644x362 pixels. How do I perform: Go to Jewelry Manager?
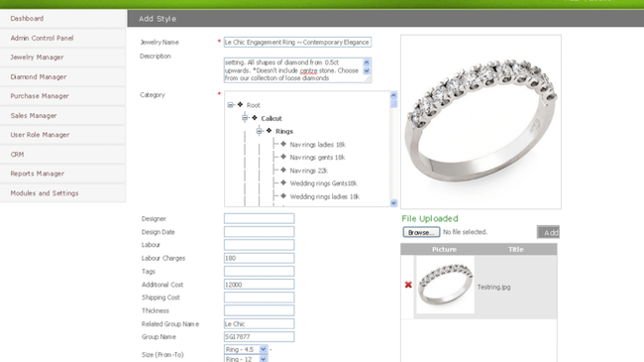tap(62, 58)
